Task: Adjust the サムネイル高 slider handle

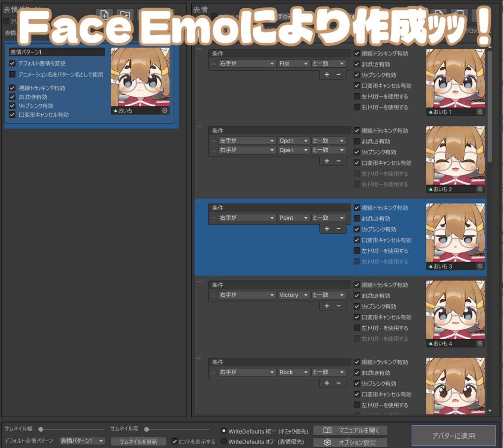Action: coord(146,429)
